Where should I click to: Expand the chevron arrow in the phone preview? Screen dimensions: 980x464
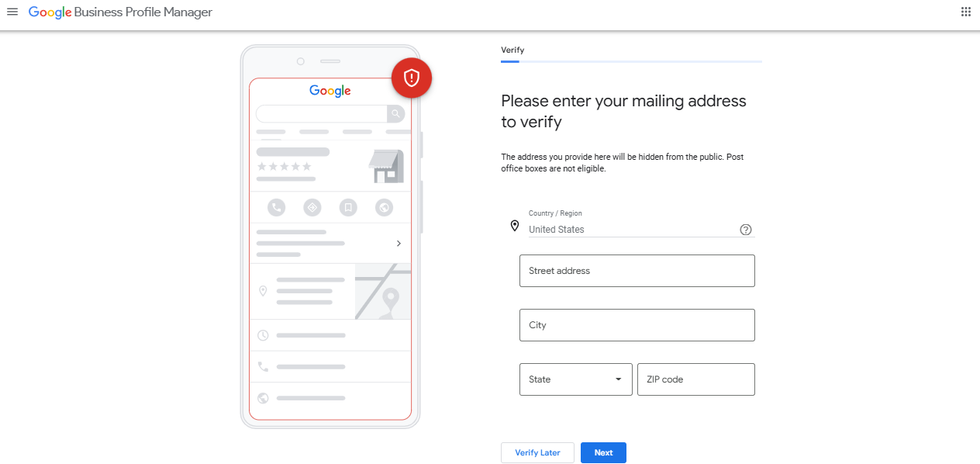(399, 243)
